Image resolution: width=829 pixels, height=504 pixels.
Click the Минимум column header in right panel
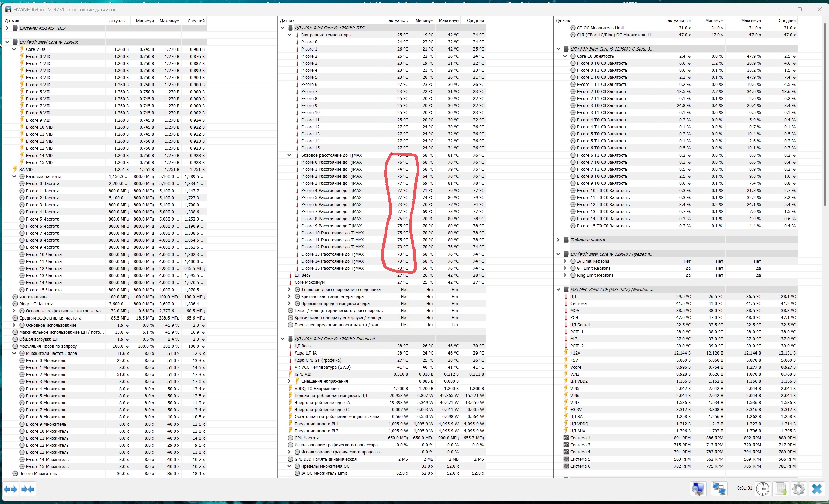click(x=714, y=21)
